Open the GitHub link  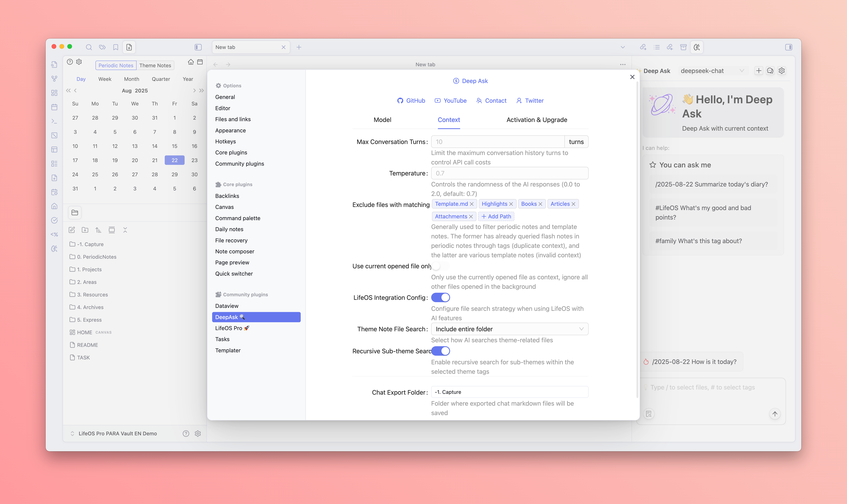point(411,101)
